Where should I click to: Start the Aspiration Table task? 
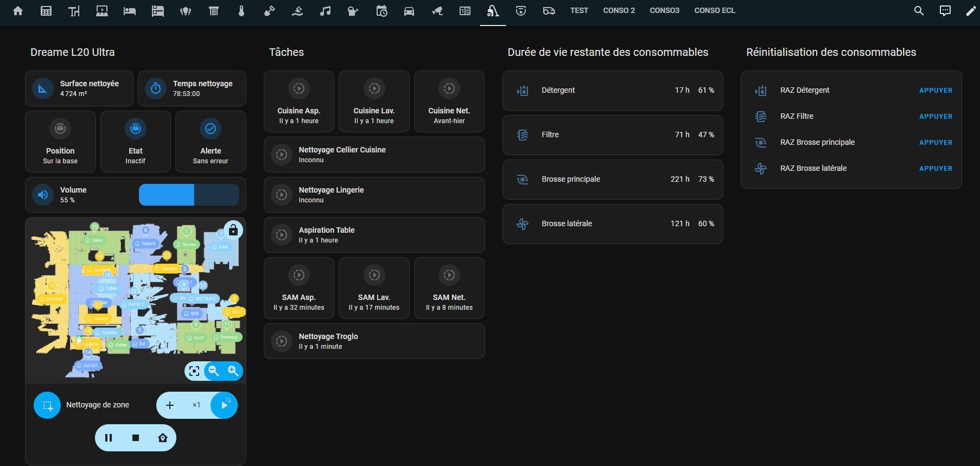pos(374,235)
